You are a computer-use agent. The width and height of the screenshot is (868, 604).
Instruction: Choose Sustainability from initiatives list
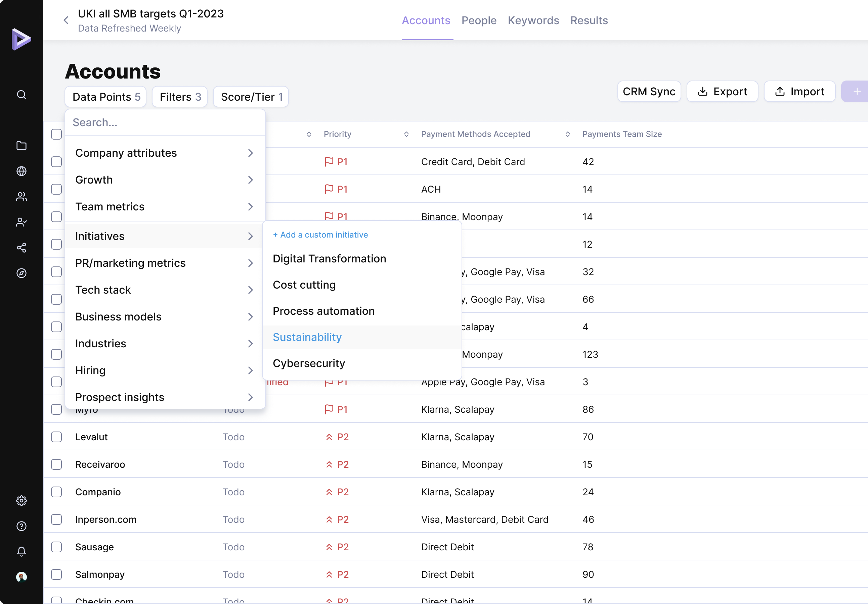307,337
